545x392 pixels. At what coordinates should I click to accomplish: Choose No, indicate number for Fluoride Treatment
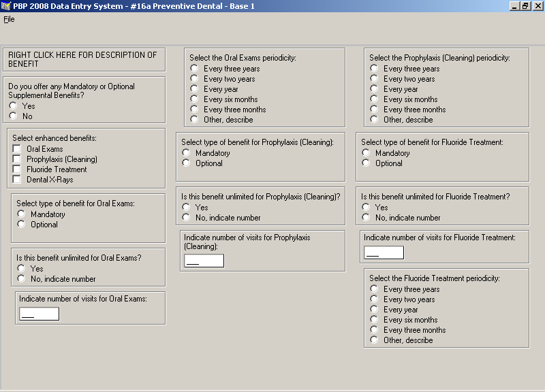pos(366,217)
